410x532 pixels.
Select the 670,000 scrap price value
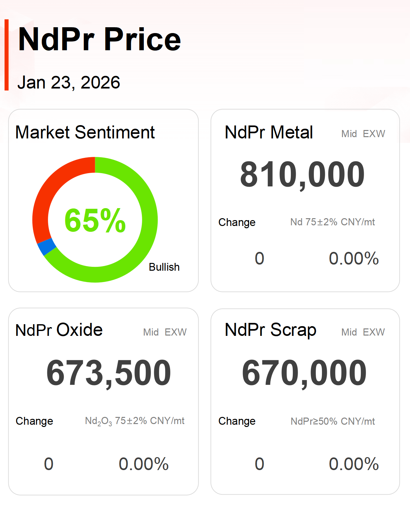304,373
